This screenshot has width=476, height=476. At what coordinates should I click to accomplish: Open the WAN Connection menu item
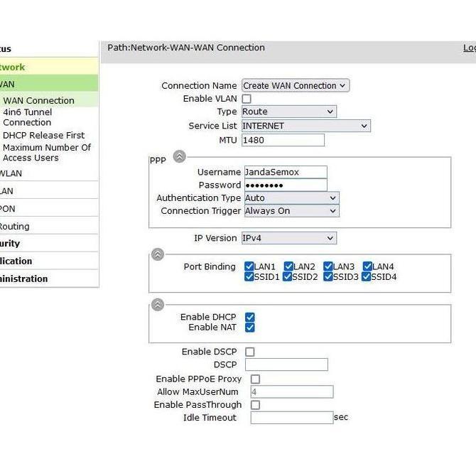(x=38, y=100)
